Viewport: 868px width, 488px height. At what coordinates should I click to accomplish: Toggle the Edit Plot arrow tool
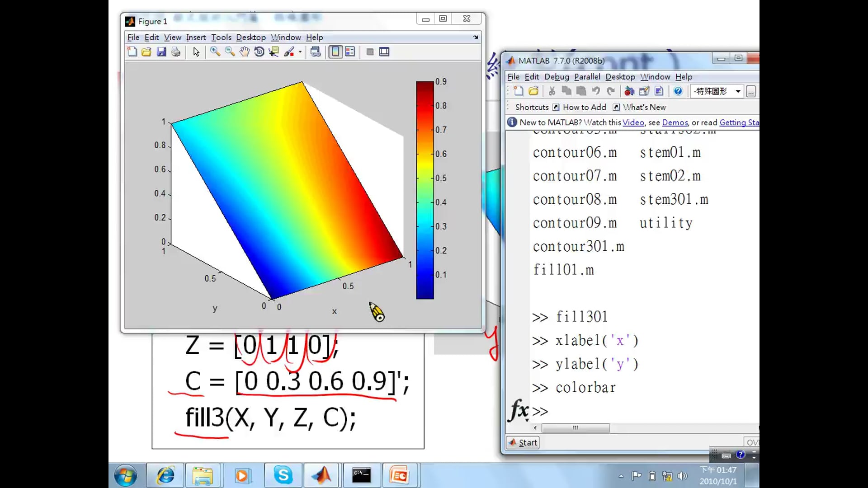(196, 52)
